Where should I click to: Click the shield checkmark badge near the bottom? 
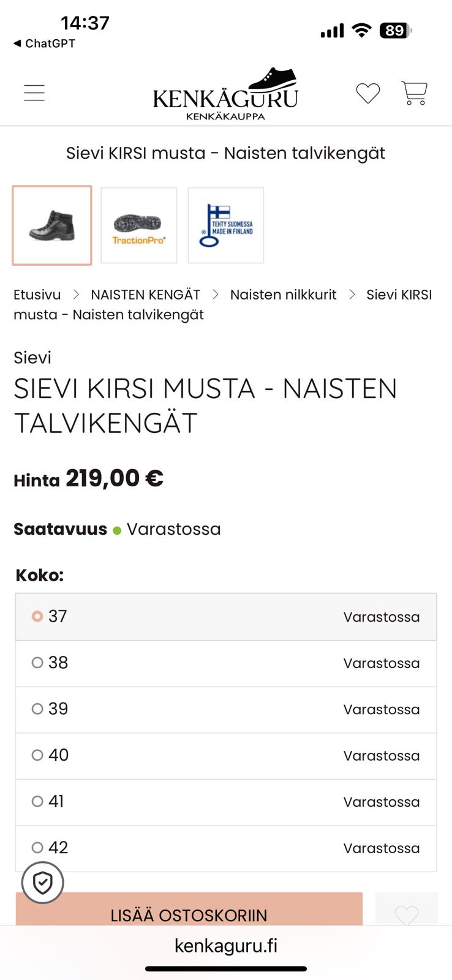tap(42, 883)
